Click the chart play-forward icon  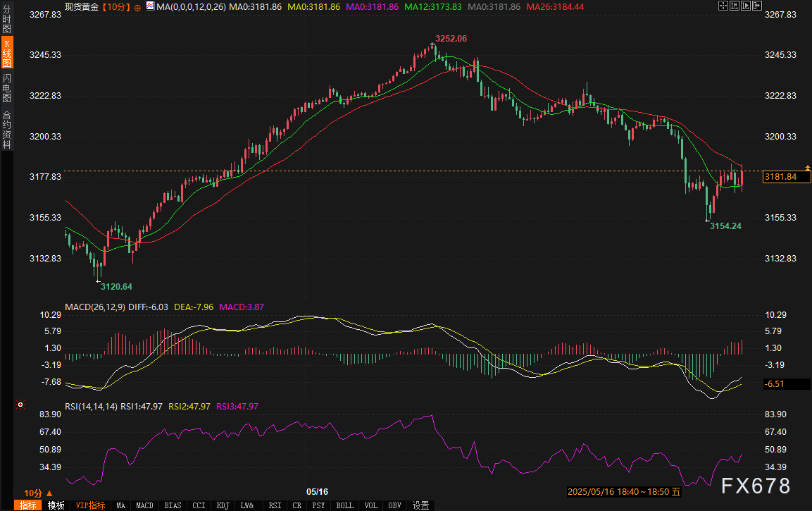(745, 6)
